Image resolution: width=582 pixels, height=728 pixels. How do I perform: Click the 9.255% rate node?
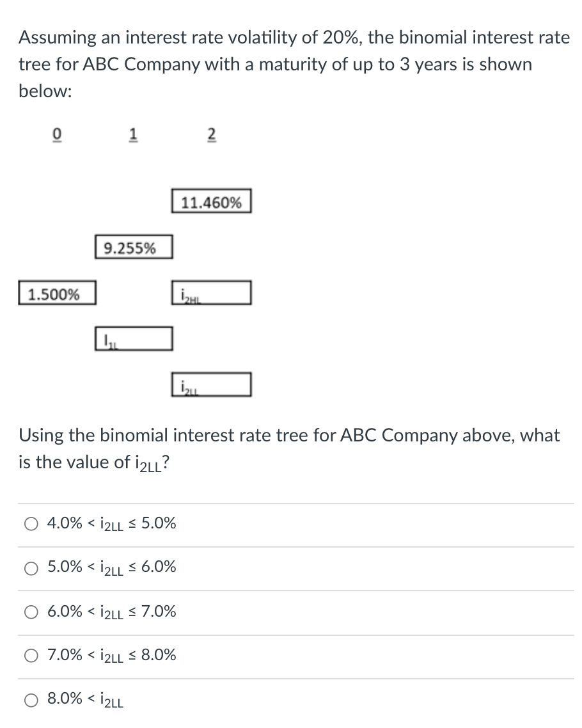coord(133,247)
